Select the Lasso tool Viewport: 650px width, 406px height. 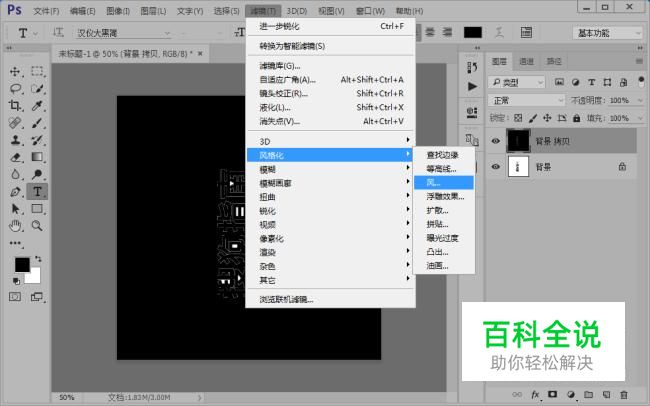15,88
